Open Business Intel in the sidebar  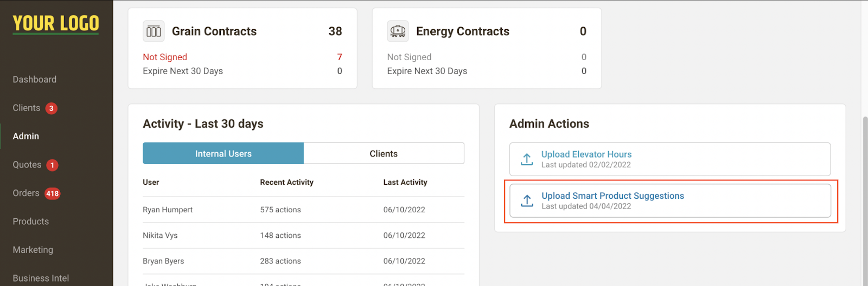41,278
